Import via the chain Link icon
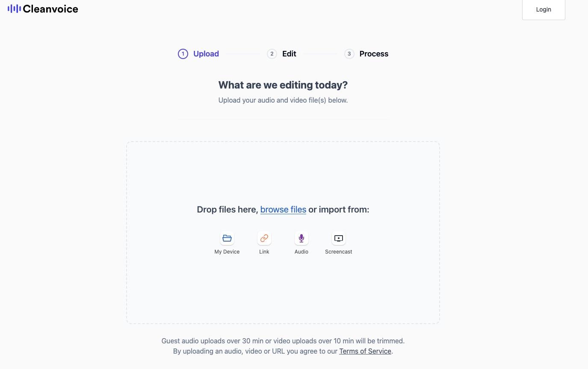This screenshot has height=369, width=588. (x=264, y=238)
